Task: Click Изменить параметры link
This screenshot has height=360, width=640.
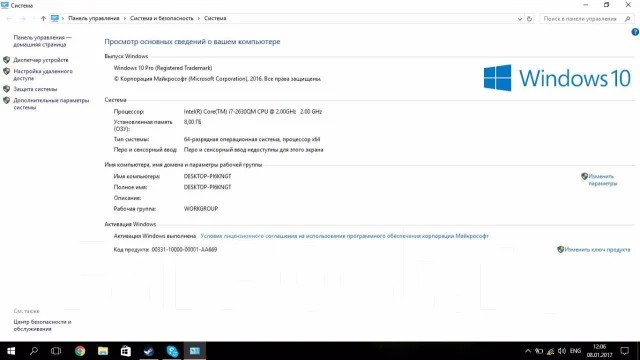Action: coord(602,180)
